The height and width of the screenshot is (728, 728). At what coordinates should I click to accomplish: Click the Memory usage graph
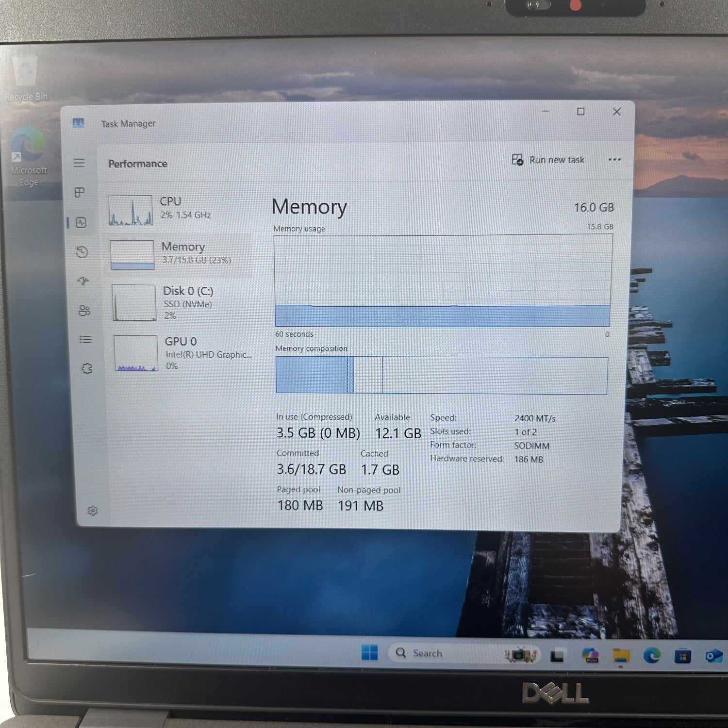click(x=442, y=281)
